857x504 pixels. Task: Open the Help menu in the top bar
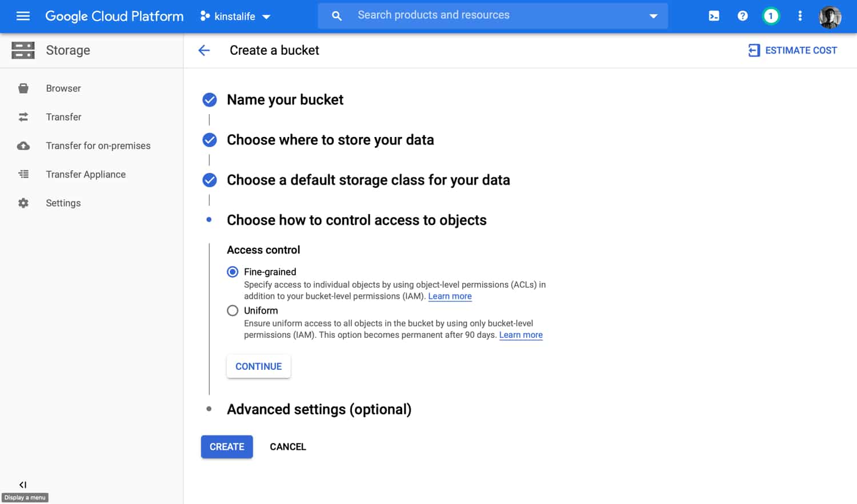742,16
